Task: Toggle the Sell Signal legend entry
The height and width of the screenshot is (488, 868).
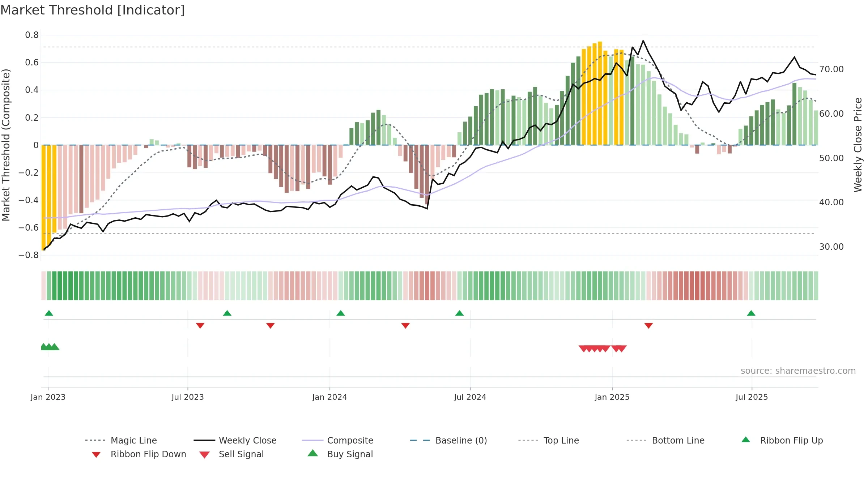Action: (231, 454)
